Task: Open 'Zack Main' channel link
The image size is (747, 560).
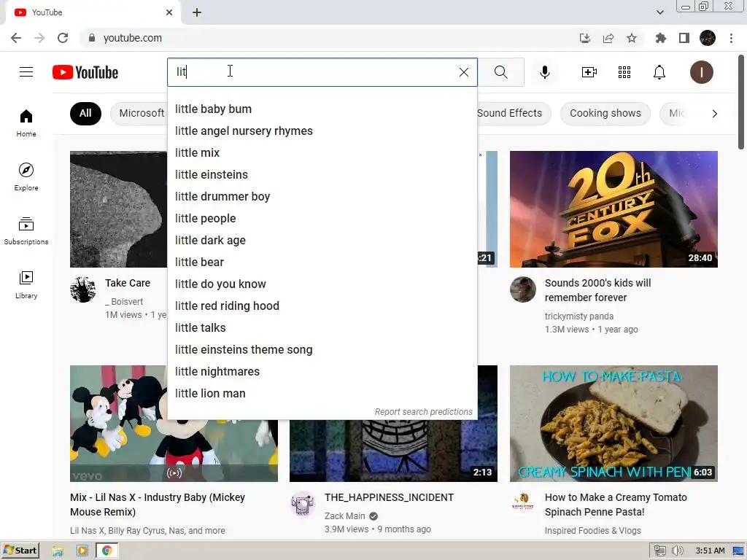Action: 344,516
